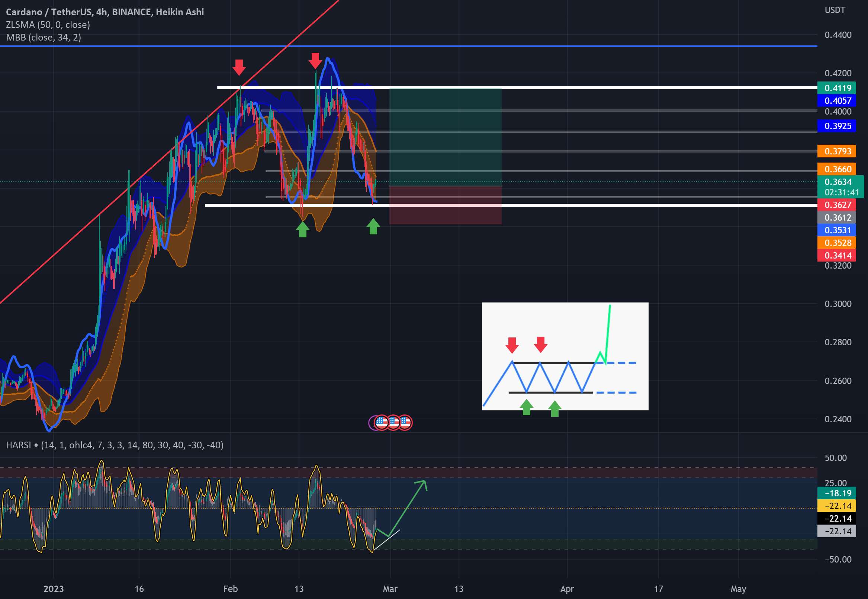Select the blue horizontal line near 0.4350
Screen dimensions: 868x599
pos(408,46)
